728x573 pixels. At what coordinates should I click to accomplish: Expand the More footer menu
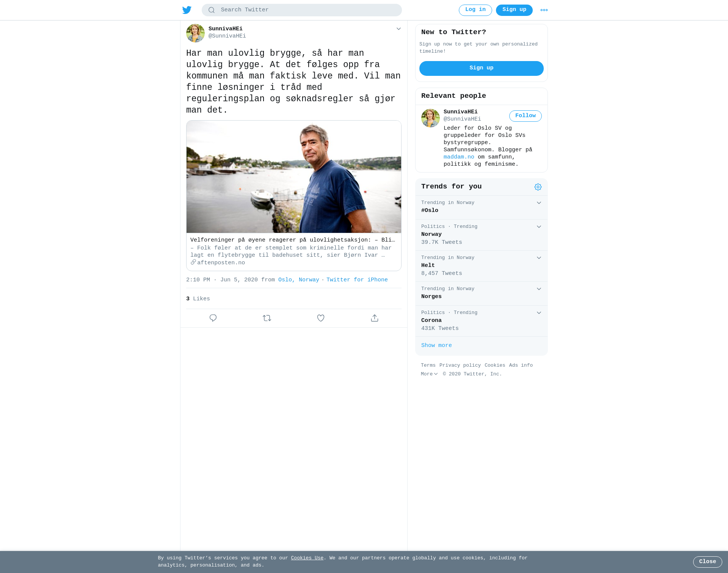click(429, 374)
